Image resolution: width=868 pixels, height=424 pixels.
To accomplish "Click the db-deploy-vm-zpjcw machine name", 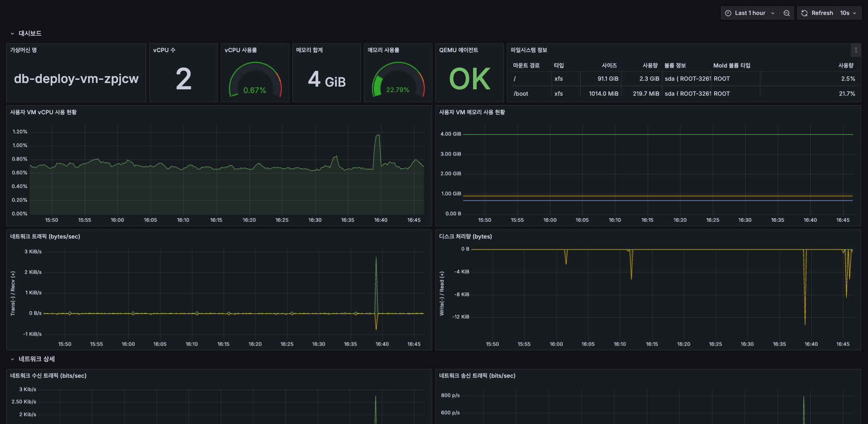I will coord(76,79).
